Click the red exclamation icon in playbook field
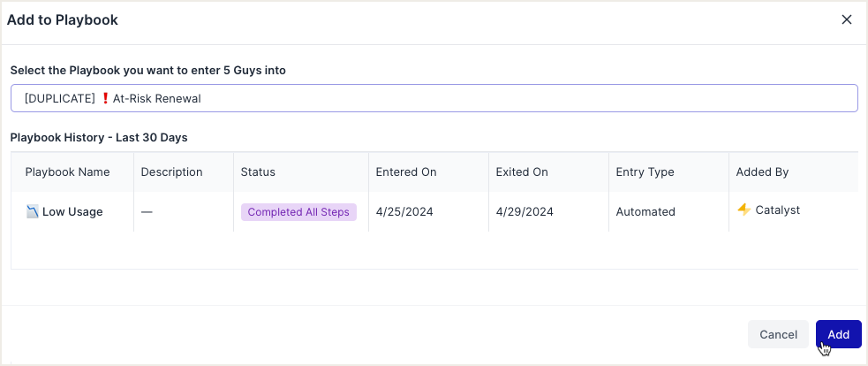The width and height of the screenshot is (868, 366). [104, 99]
